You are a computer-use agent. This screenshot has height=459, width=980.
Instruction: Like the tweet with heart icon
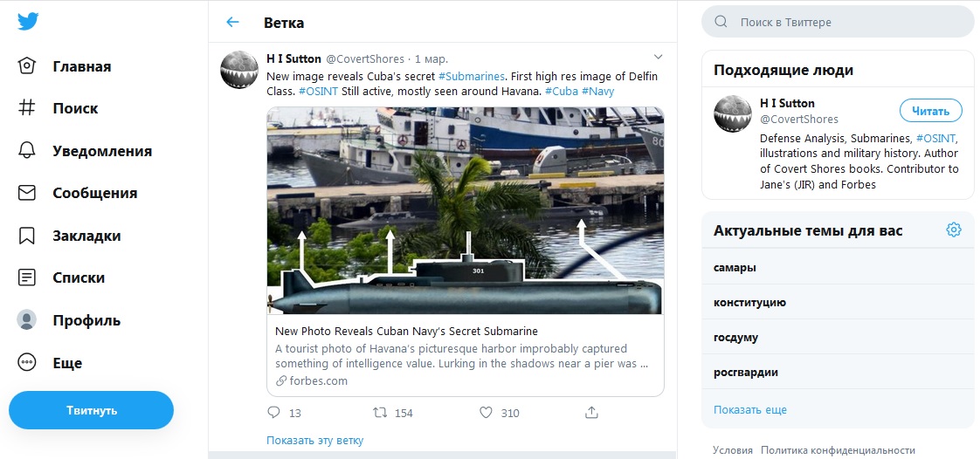[x=487, y=412]
